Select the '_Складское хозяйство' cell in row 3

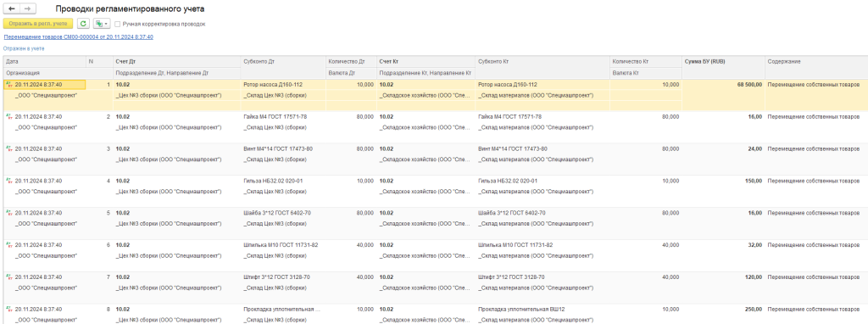(426, 159)
